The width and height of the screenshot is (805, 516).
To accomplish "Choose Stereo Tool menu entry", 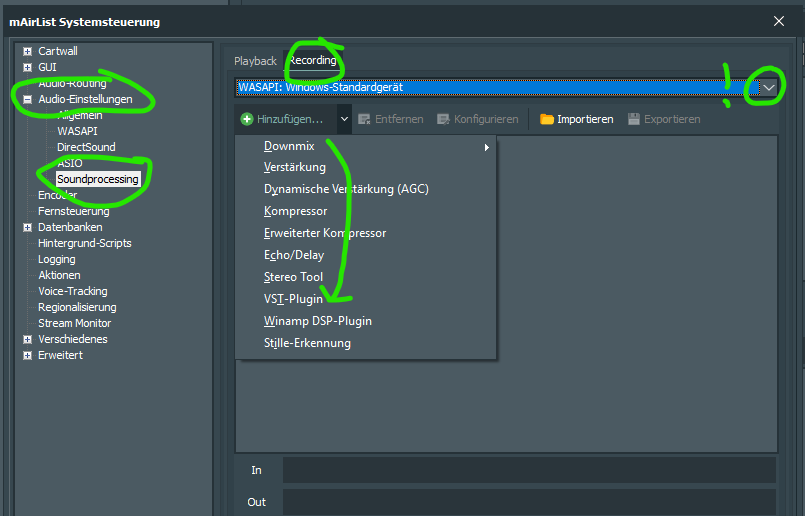I will (293, 277).
